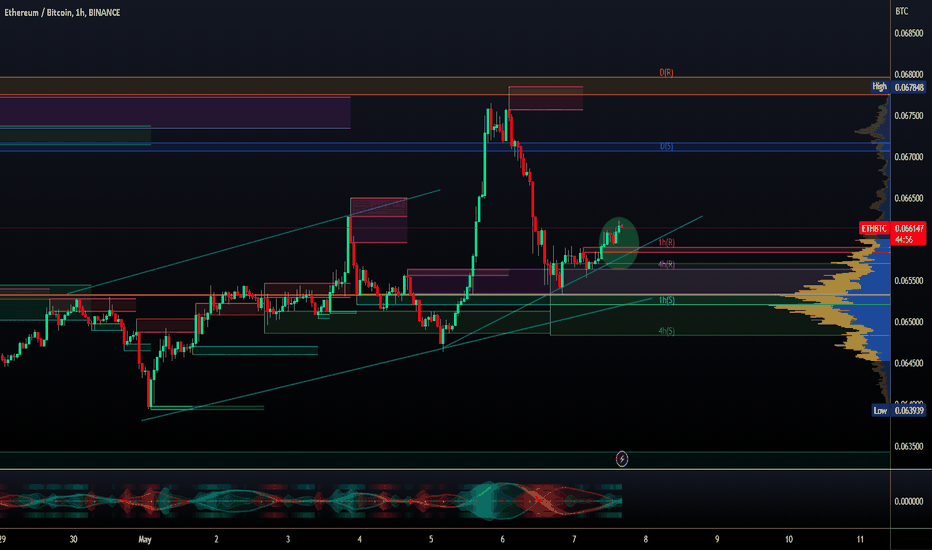The image size is (932, 550).
Task: Click the 0.068500 price axis label
Action: 909,33
